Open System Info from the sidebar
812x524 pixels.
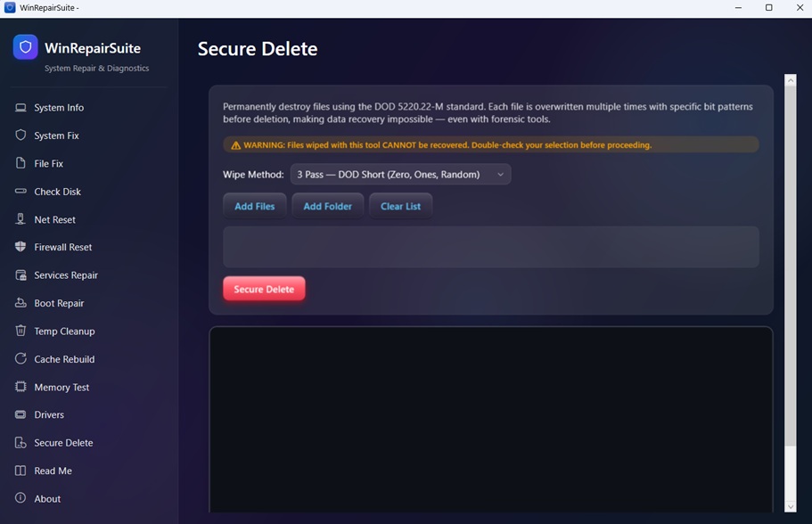coord(59,107)
